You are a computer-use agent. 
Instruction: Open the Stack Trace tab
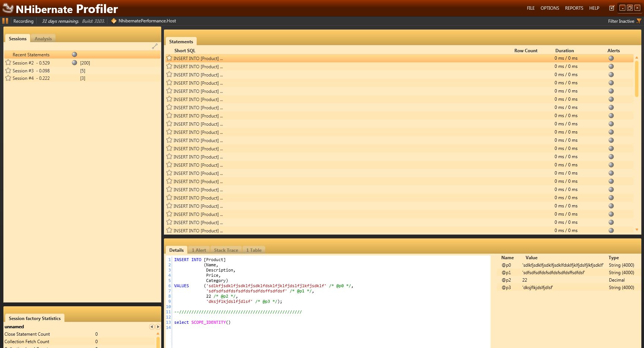point(226,250)
